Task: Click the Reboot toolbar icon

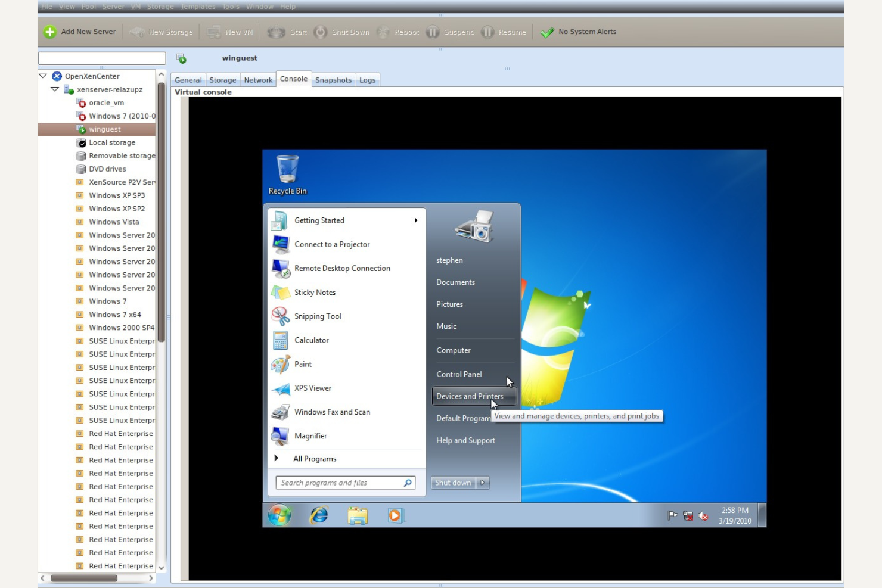Action: (381, 32)
